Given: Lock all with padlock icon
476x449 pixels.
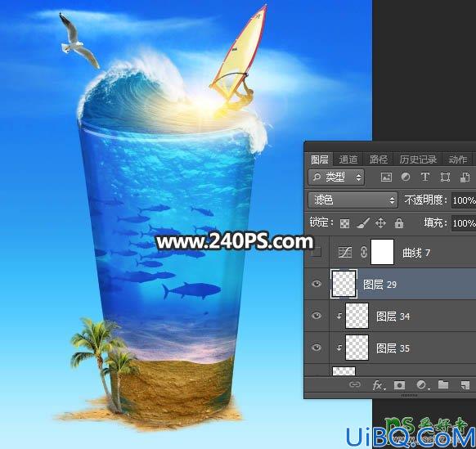Looking at the screenshot, I should pos(399,223).
